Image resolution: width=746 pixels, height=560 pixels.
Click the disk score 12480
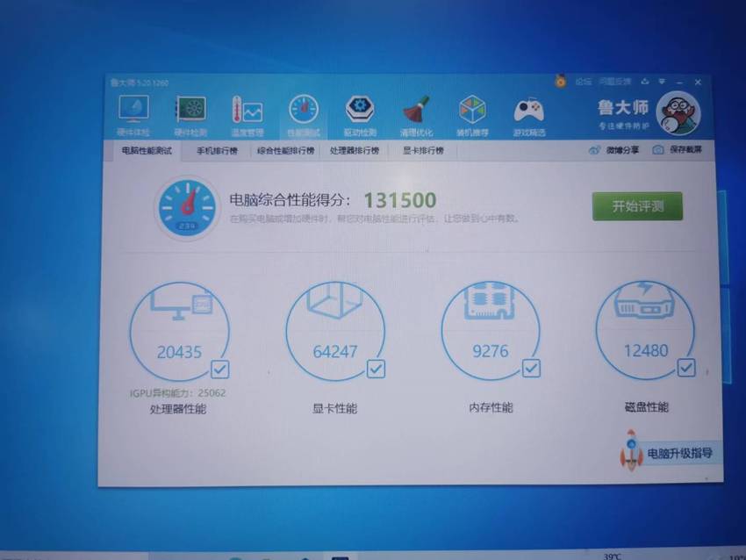(646, 350)
